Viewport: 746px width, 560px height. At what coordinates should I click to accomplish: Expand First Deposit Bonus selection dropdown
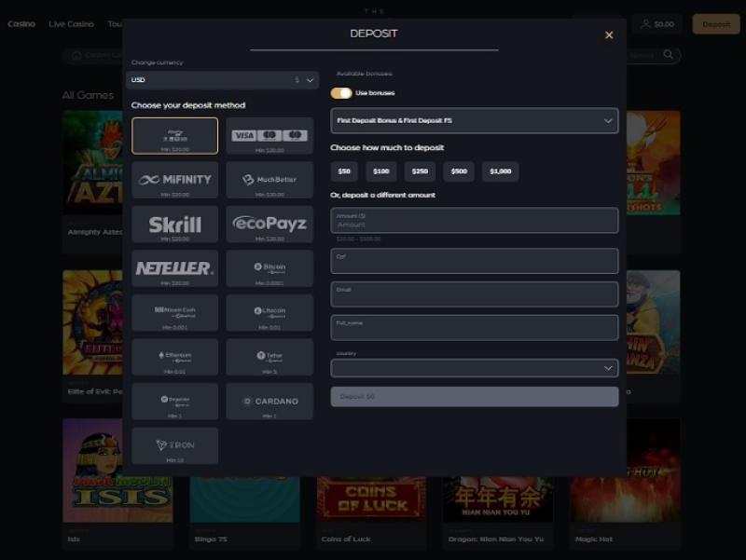474,121
